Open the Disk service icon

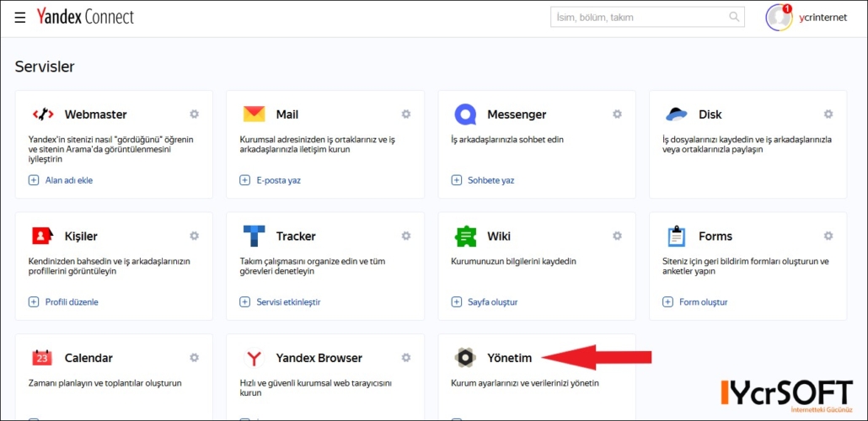[x=677, y=114]
